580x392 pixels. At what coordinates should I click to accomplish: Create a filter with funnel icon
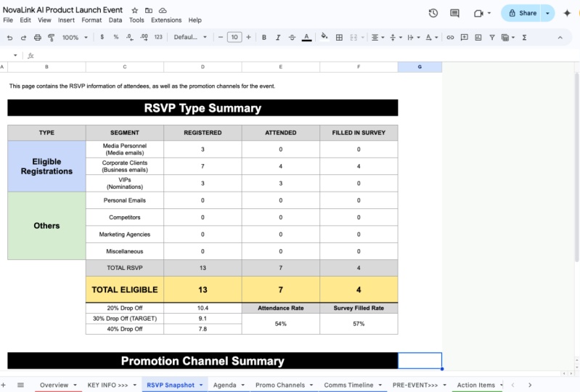[x=492, y=37]
